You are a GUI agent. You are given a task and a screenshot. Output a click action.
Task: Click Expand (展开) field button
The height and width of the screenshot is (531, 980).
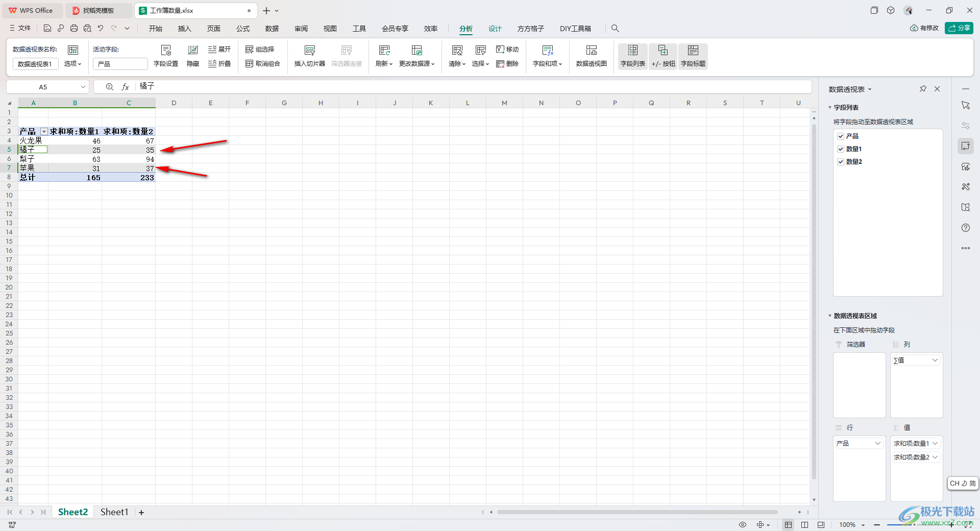click(x=219, y=50)
